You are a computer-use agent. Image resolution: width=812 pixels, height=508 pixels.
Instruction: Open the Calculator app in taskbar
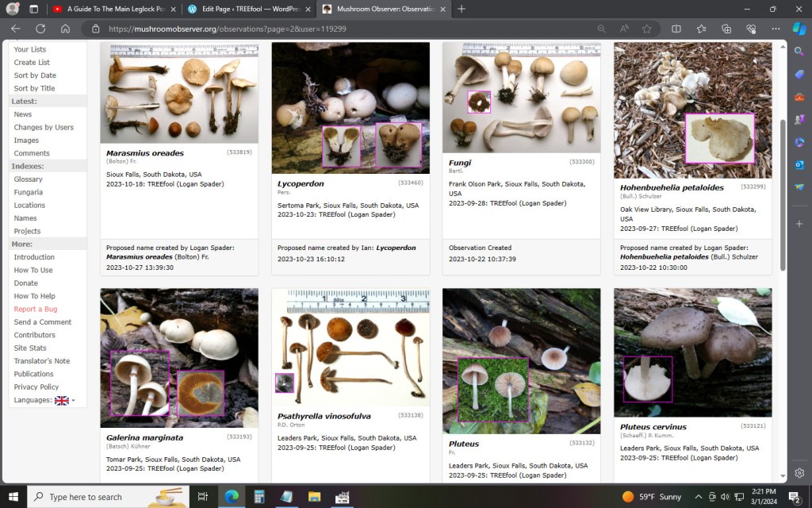[259, 497]
